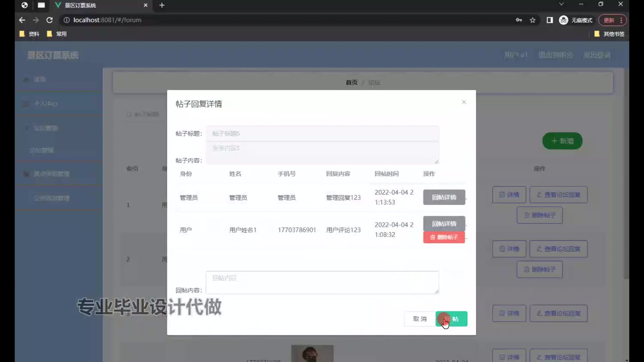
Task: Close the 帖子回复详情 dialog with X
Action: pyautogui.click(x=464, y=102)
